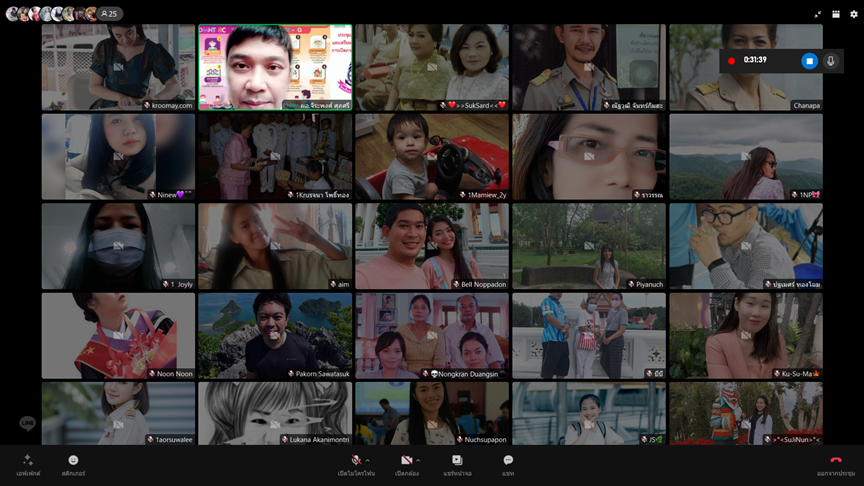Select the eyeglasses close-up video tile
864x486 pixels.
(589, 156)
